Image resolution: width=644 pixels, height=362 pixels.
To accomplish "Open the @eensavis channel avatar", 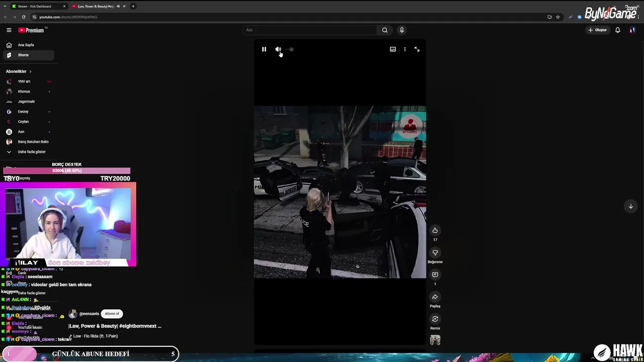I will (x=73, y=314).
